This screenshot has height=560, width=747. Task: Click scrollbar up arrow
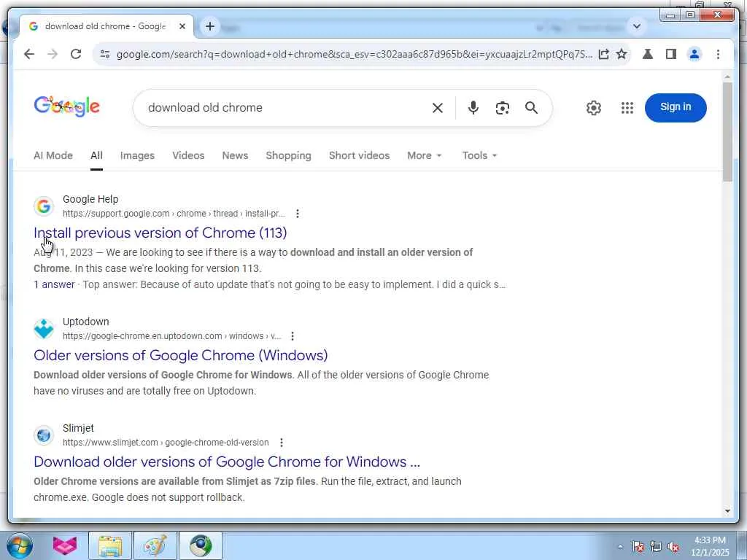point(727,77)
